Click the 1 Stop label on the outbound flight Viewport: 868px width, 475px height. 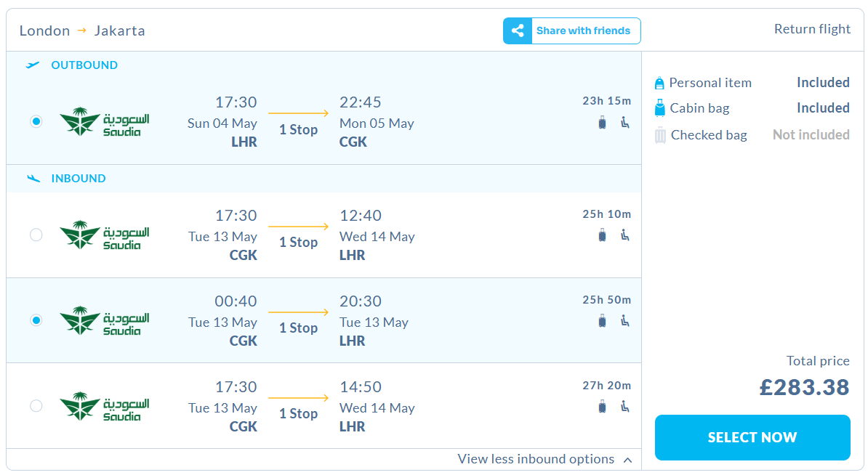[299, 130]
